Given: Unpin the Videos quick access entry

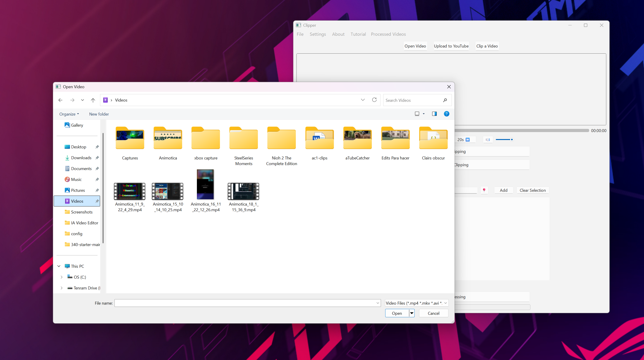Looking at the screenshot, I should coord(97,201).
